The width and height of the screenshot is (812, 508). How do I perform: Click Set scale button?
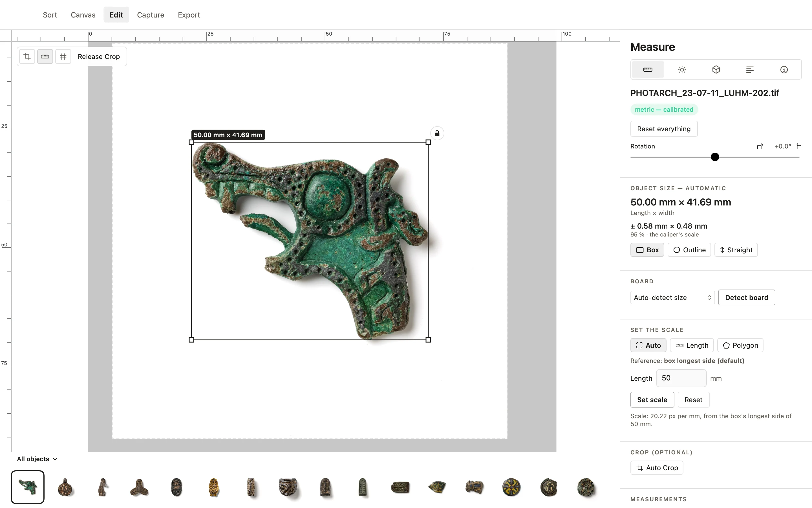(x=652, y=400)
